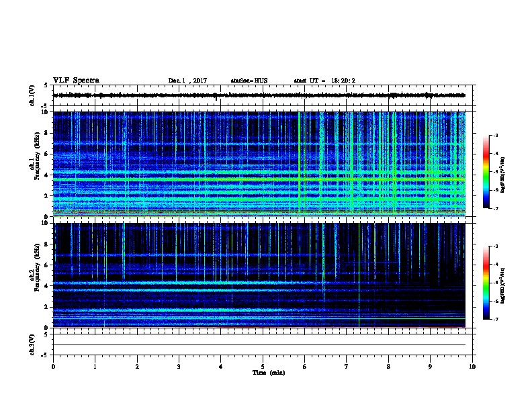This screenshot has height=411, width=532.
Task: Click the ch.1 frequency tick "2"
Action: click(47, 196)
